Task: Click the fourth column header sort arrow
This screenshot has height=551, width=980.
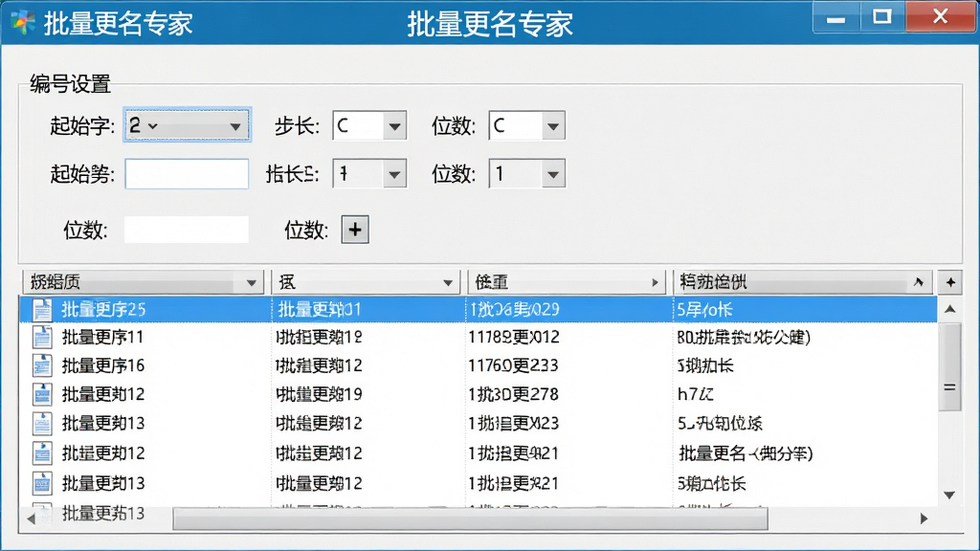Action: pyautogui.click(x=918, y=282)
